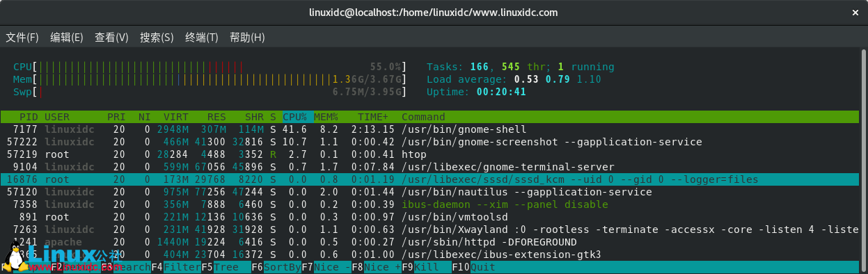868x274 pixels.
Task: Sort by VIRT column header
Action: (x=175, y=117)
